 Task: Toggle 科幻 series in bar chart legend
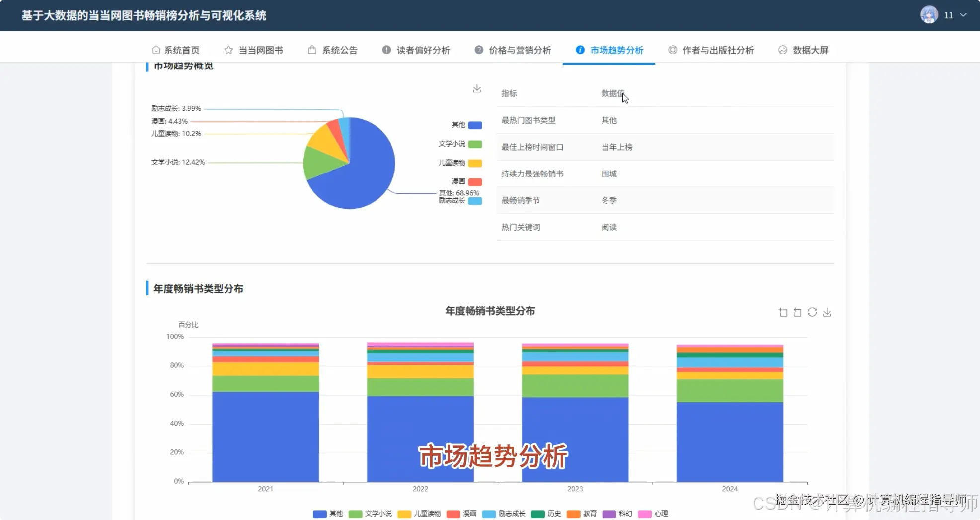pos(617,514)
